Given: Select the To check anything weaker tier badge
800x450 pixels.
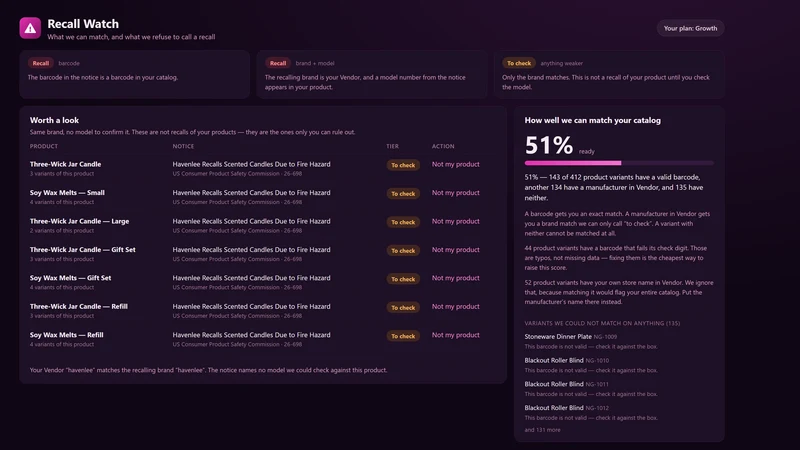Looking at the screenshot, I should (x=519, y=63).
